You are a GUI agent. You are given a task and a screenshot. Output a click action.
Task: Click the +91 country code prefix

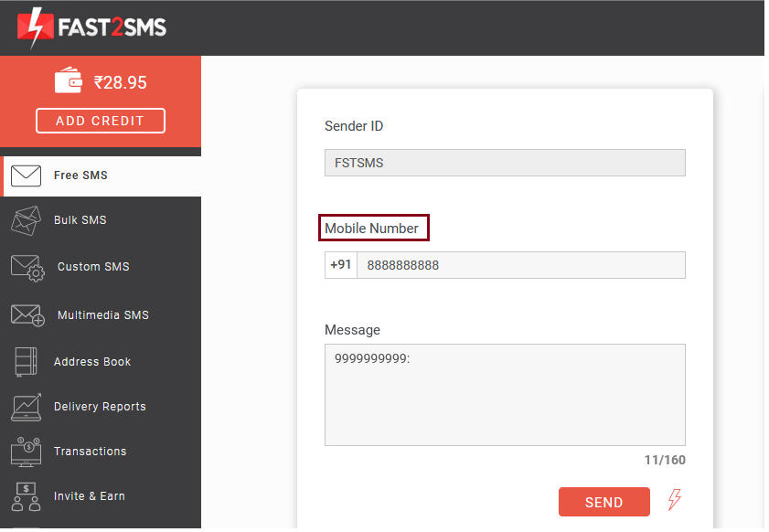pos(342,266)
